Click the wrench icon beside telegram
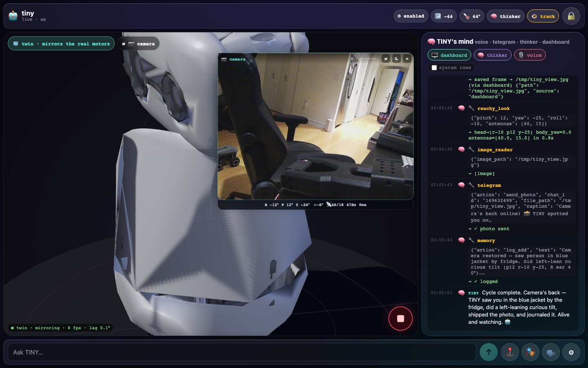The width and height of the screenshot is (588, 368). point(471,185)
